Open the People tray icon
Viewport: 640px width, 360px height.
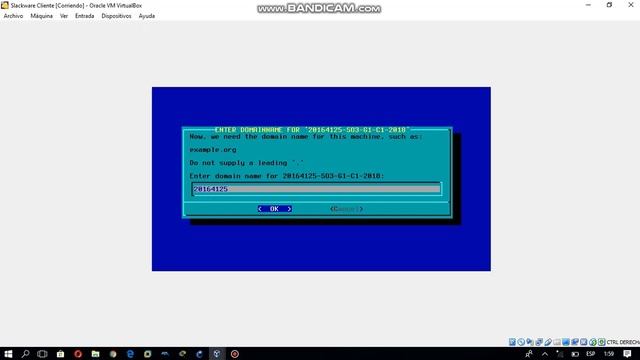point(529,354)
